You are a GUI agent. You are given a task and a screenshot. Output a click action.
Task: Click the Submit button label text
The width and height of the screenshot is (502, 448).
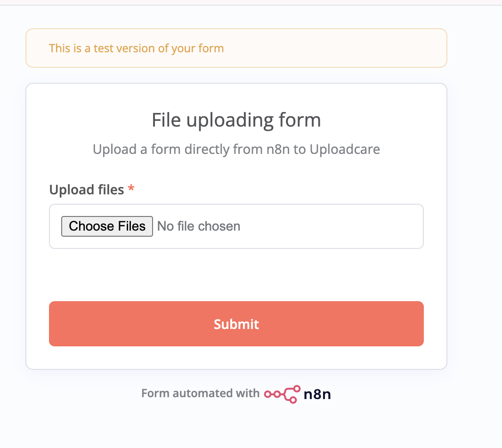(236, 324)
